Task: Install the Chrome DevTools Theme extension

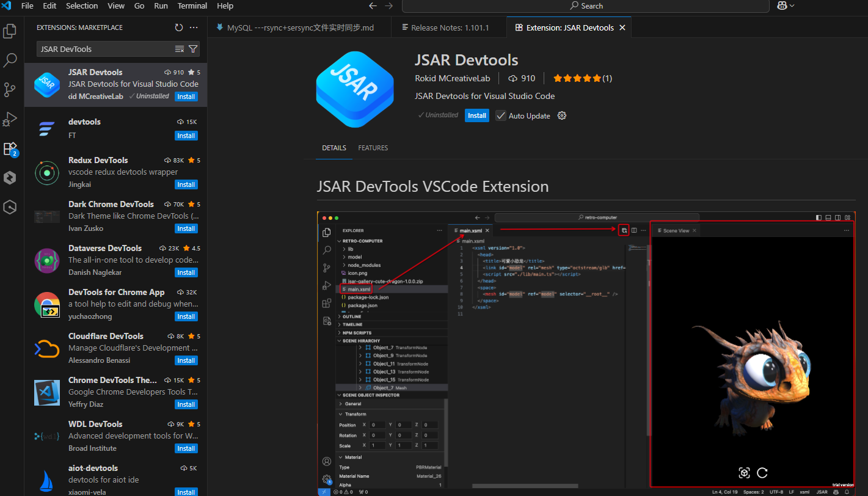Action: [186, 404]
